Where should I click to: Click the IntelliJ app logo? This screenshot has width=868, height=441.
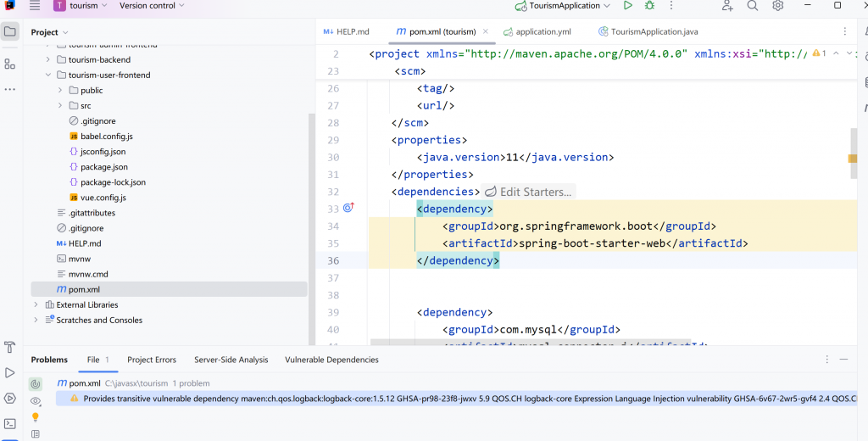pos(9,6)
